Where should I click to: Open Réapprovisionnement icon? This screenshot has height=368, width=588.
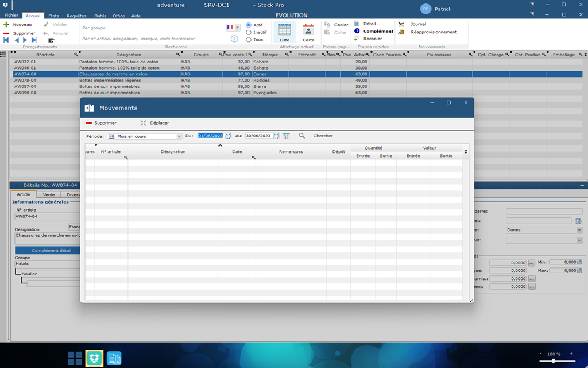tap(401, 32)
